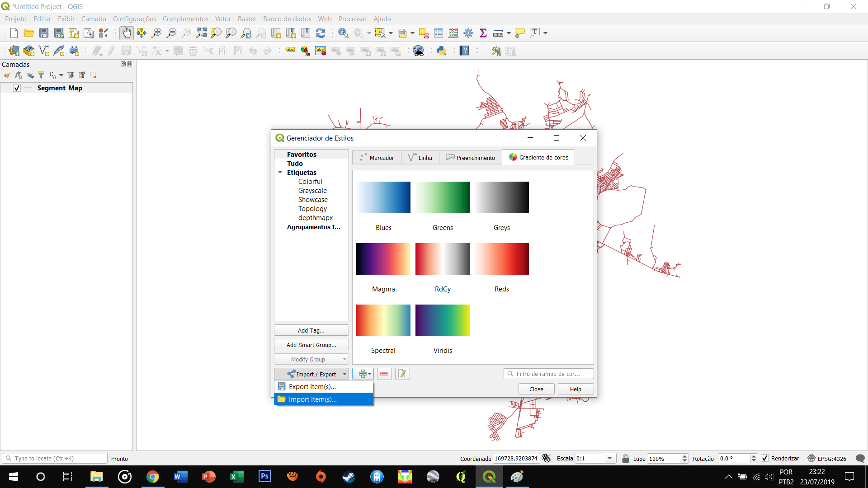Show the statistical summary
The image size is (868, 488).
point(483,33)
